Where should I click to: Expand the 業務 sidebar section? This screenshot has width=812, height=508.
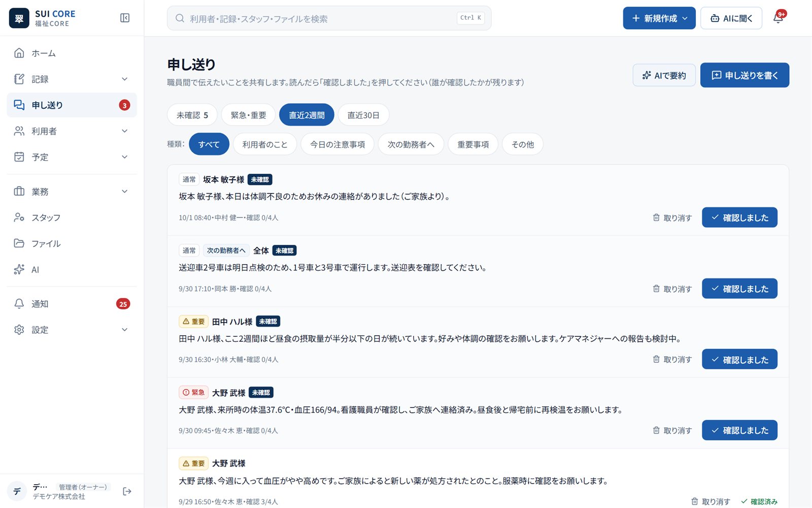(x=72, y=192)
